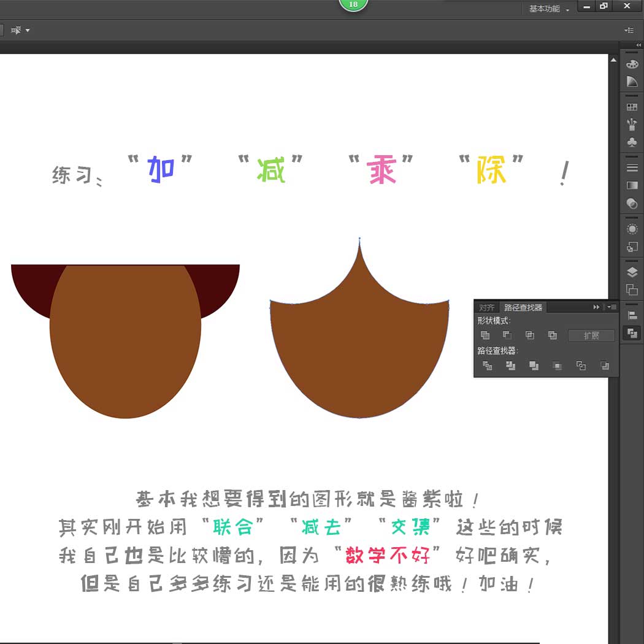This screenshot has height=644, width=644.
Task: Open the Graphic Styles panel icon
Action: (632, 247)
